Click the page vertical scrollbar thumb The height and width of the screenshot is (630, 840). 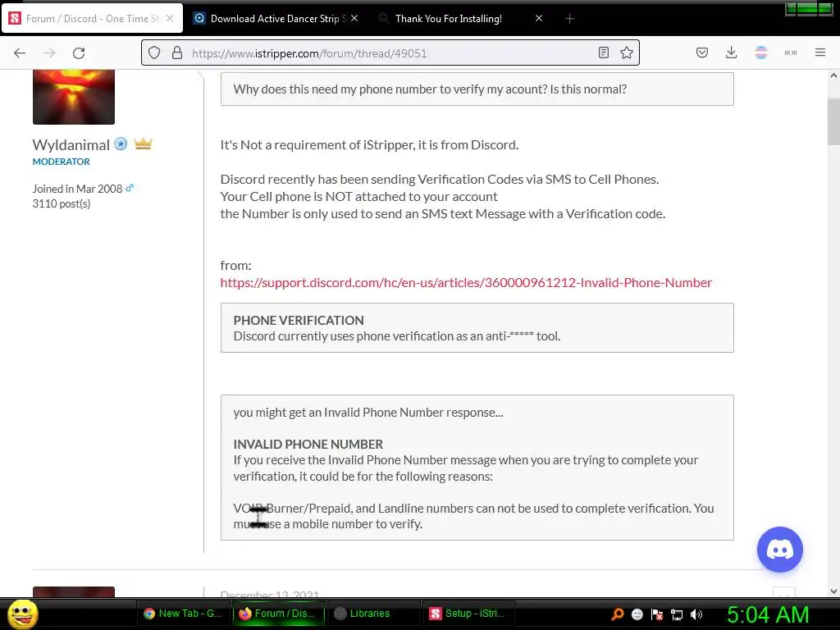[833, 121]
